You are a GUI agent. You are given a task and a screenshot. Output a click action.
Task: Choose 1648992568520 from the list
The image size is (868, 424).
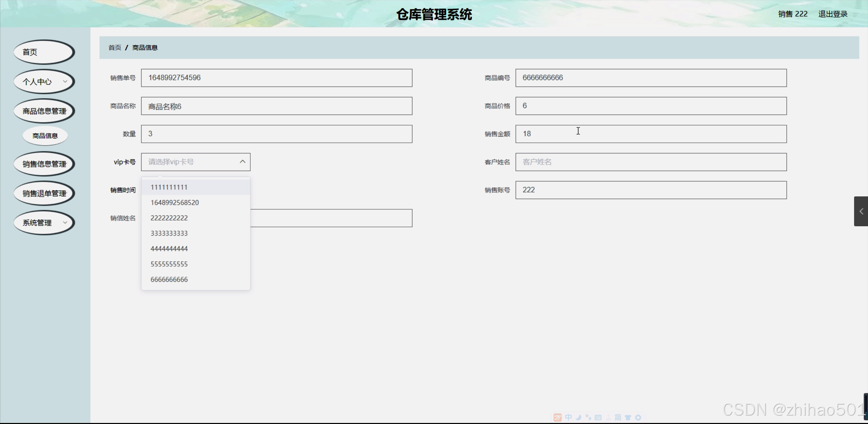(x=175, y=203)
